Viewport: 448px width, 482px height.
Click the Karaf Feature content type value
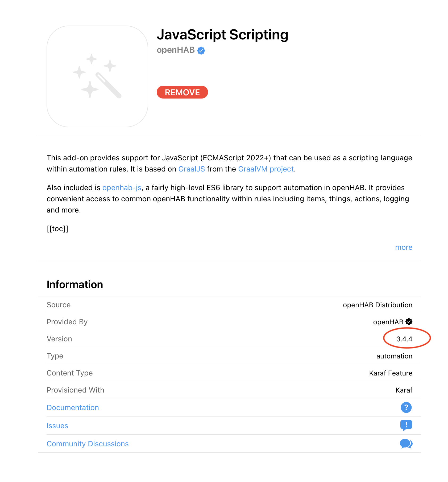(x=391, y=373)
